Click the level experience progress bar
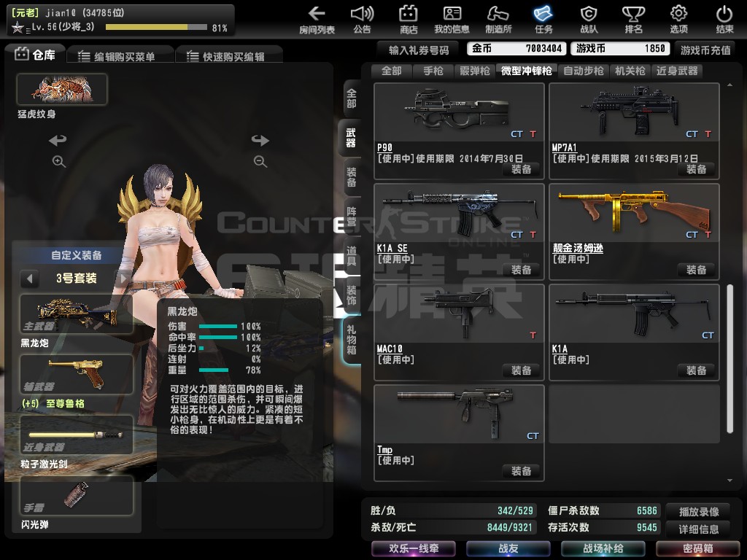Viewport: 747px width, 560px height. point(156,28)
